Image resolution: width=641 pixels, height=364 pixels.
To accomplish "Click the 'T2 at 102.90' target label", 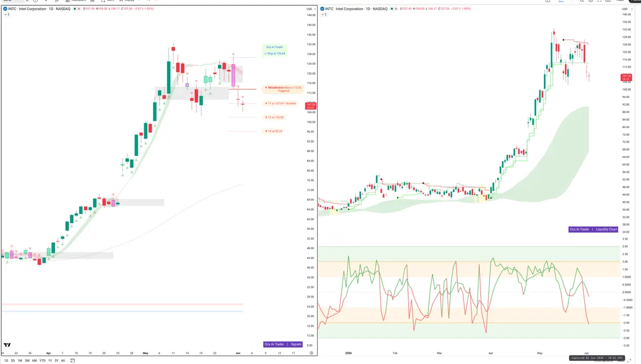I will pyautogui.click(x=274, y=117).
